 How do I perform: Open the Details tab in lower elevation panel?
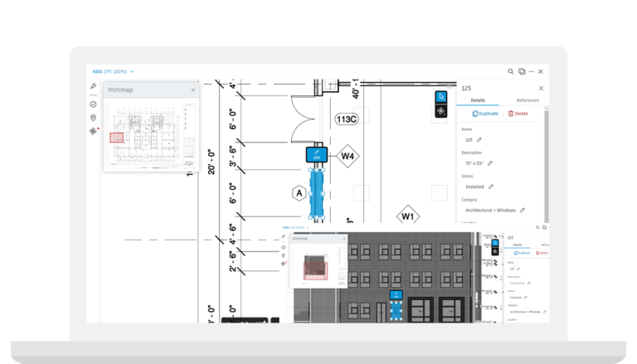[518, 245]
